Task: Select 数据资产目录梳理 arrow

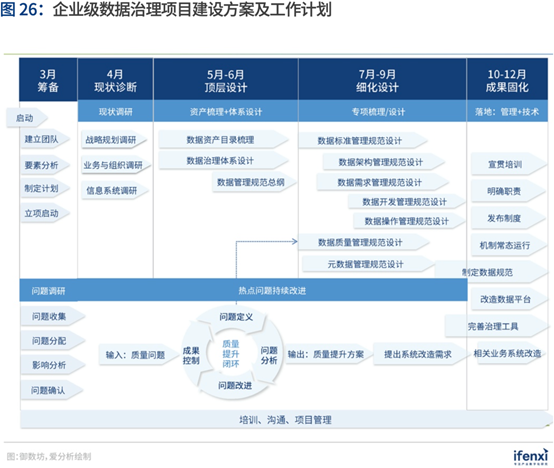Action: (223, 140)
